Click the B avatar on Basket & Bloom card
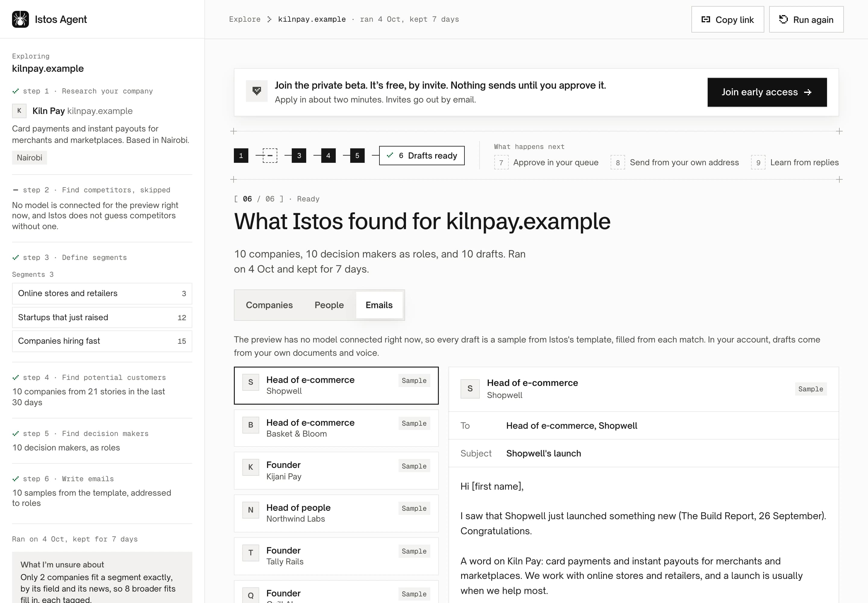 pyautogui.click(x=250, y=425)
